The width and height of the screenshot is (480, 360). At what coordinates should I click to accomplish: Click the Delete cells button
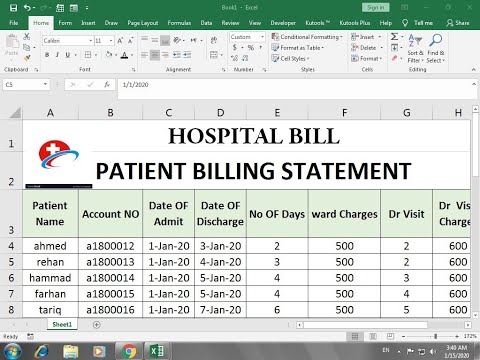click(x=363, y=48)
